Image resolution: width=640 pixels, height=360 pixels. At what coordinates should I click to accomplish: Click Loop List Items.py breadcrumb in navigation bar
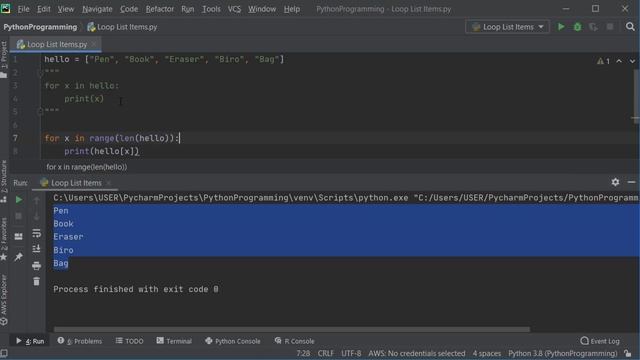click(x=122, y=27)
